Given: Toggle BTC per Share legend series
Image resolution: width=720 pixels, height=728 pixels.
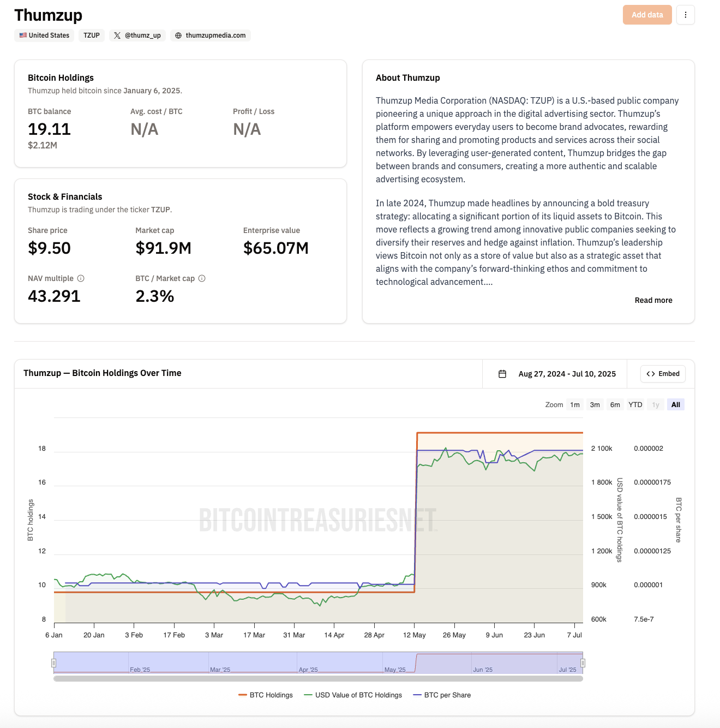Looking at the screenshot, I should click(442, 695).
